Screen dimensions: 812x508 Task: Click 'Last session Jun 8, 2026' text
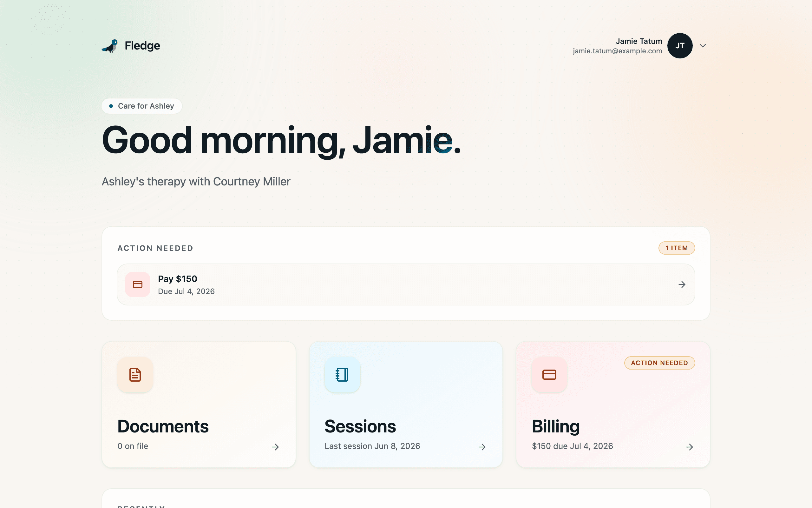[372, 446]
